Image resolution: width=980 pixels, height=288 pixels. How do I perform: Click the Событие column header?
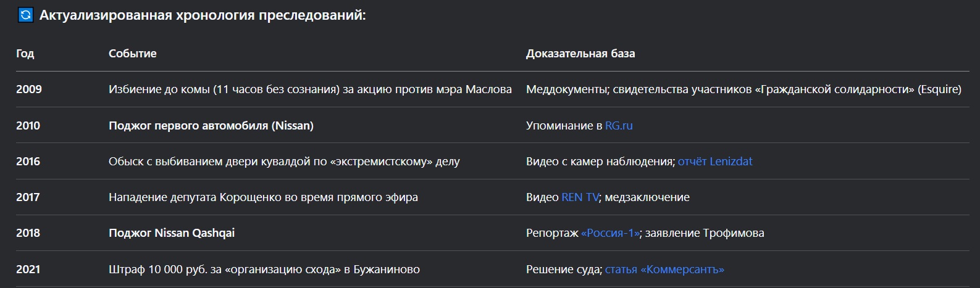point(132,54)
